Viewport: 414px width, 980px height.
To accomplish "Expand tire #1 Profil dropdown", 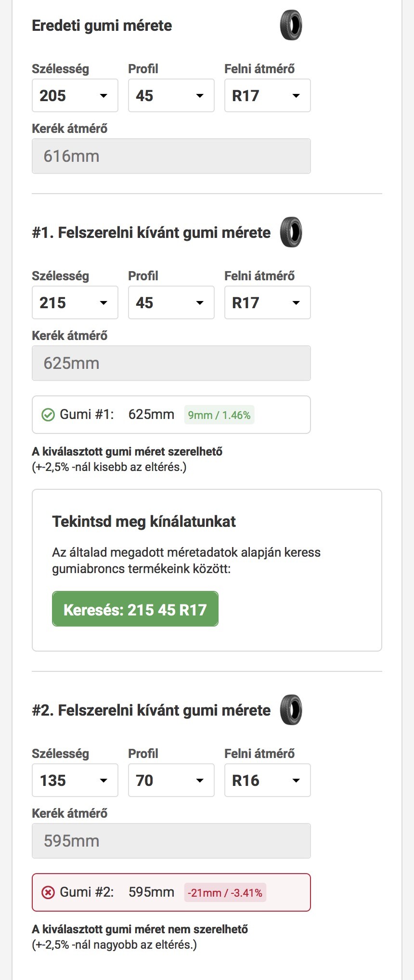I will 171,302.
